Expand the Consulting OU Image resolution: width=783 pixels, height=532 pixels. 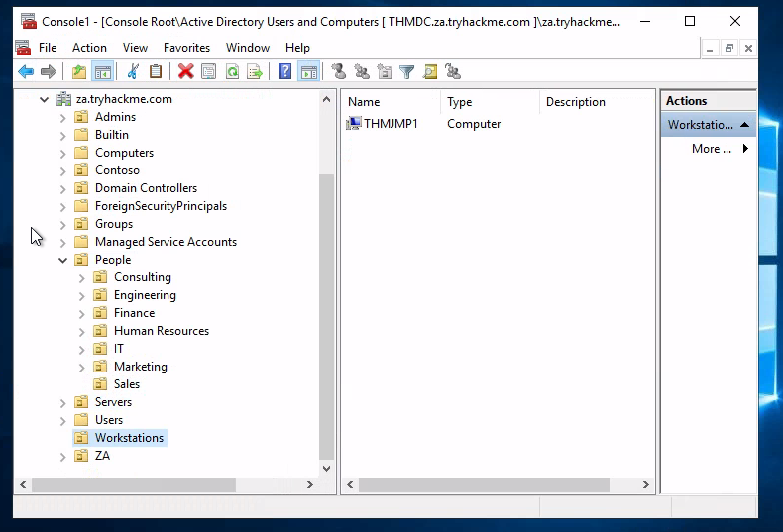coord(82,278)
